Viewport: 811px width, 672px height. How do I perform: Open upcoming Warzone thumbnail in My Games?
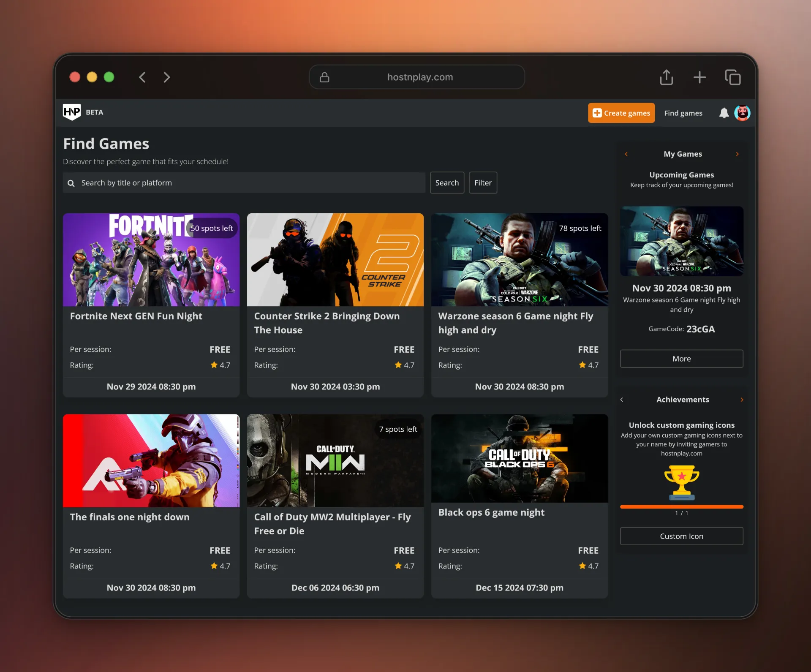682,241
